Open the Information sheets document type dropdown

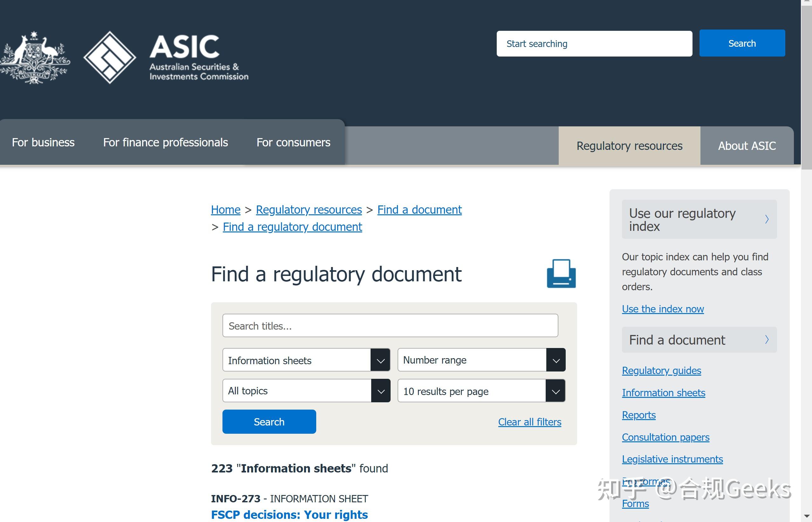[306, 360]
